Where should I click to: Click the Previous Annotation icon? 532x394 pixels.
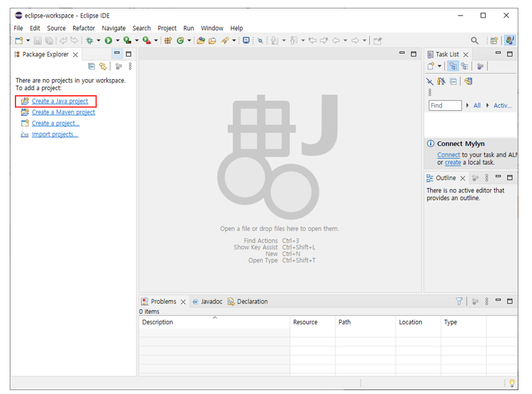(x=294, y=41)
